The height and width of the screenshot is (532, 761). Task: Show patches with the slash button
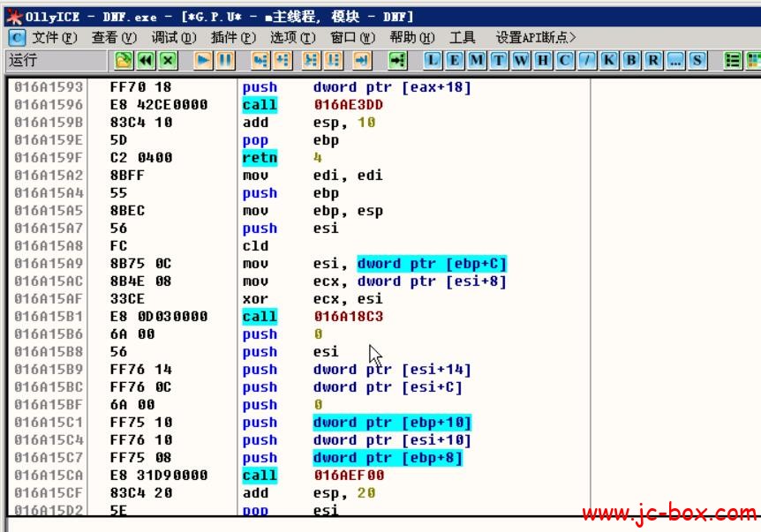[x=587, y=61]
